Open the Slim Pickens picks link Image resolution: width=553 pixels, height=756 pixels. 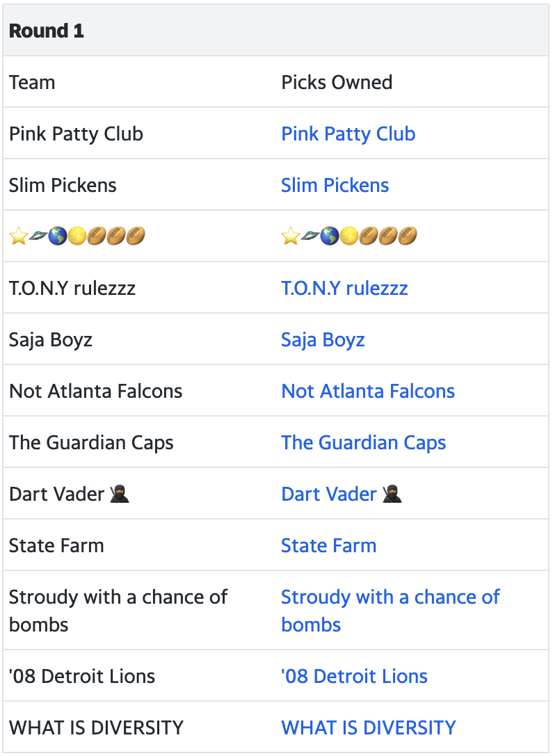point(335,185)
